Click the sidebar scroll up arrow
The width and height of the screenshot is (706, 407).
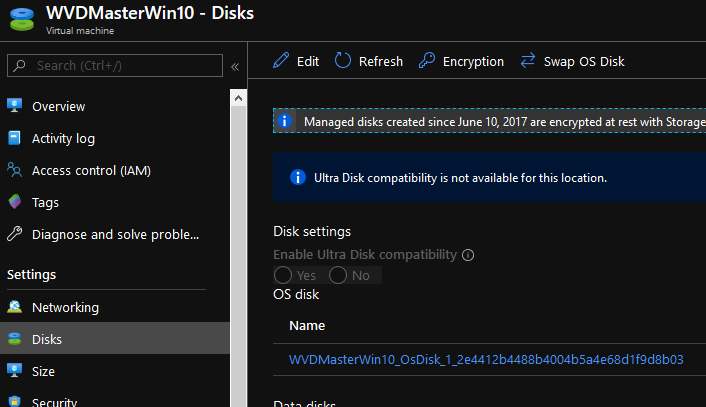coord(238,98)
